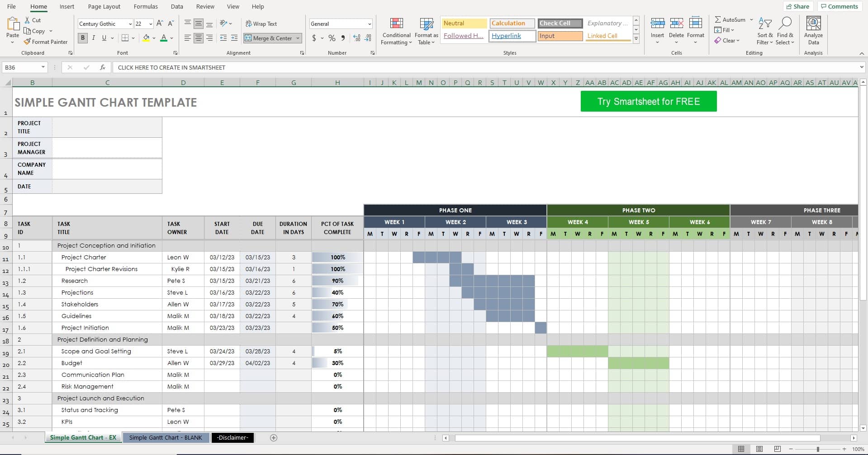Open the font size dropdown
The image size is (868, 455).
(151, 24)
